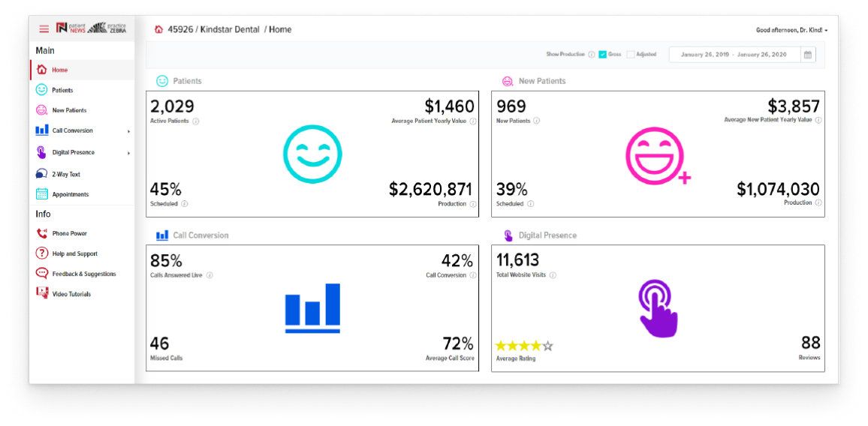Image resolution: width=868 pixels, height=426 pixels.
Task: Click the $2,620,871 production figure
Action: [431, 189]
